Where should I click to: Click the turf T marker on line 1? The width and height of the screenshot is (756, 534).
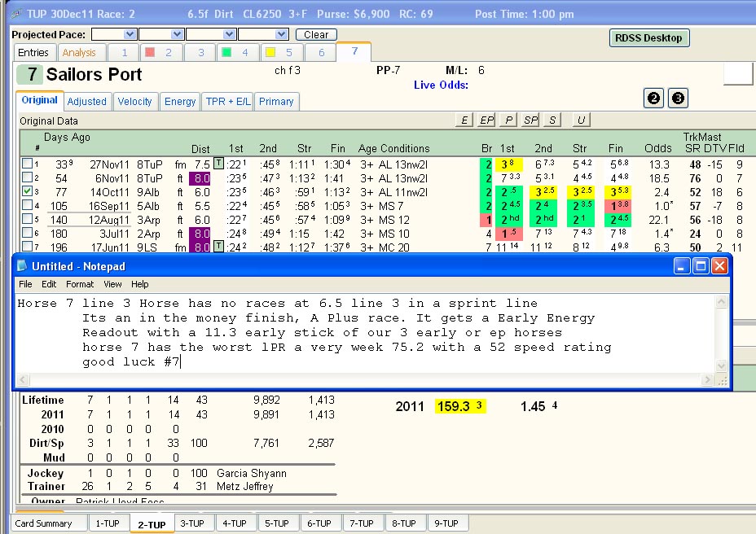[218, 164]
